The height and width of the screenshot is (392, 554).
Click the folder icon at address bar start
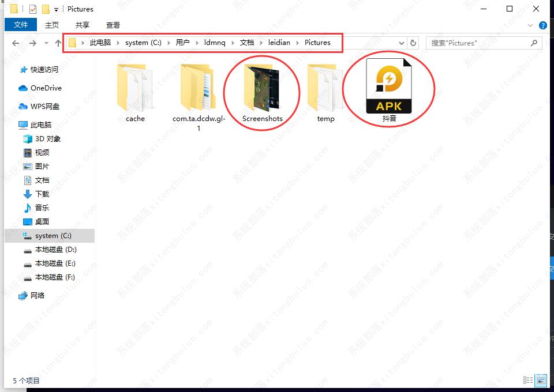[x=73, y=43]
